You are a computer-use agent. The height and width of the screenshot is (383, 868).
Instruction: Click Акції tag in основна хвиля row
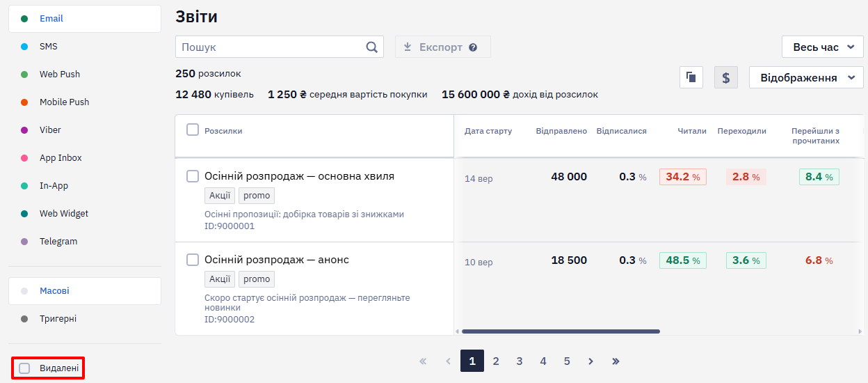click(x=220, y=196)
